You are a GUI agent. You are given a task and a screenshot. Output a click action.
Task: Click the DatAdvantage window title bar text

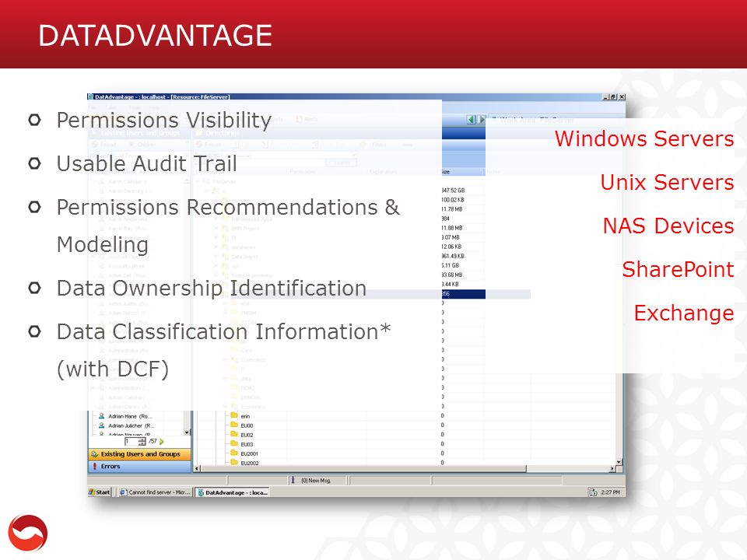[162, 96]
